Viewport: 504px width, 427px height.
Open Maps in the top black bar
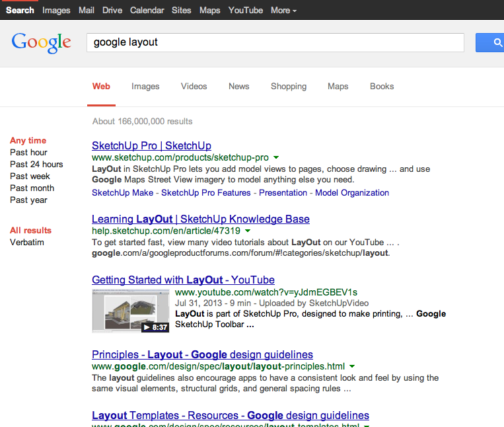209,11
